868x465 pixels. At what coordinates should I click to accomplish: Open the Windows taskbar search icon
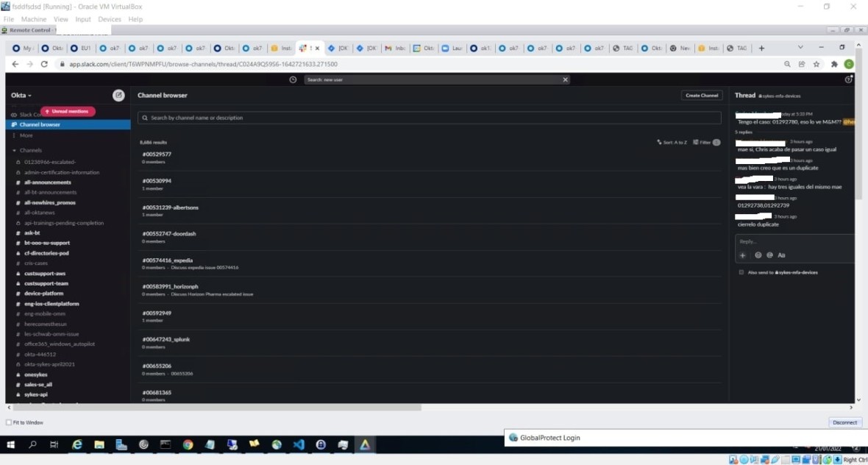32,444
